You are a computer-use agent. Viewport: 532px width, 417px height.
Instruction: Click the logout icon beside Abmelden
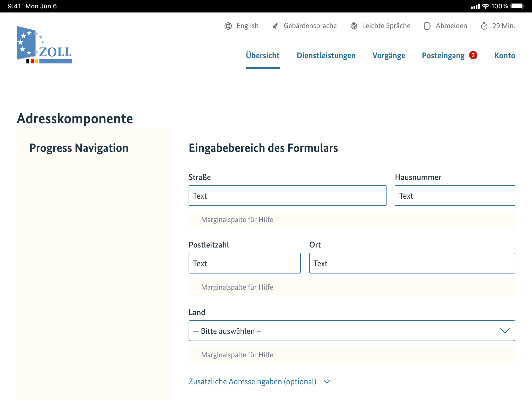click(427, 26)
